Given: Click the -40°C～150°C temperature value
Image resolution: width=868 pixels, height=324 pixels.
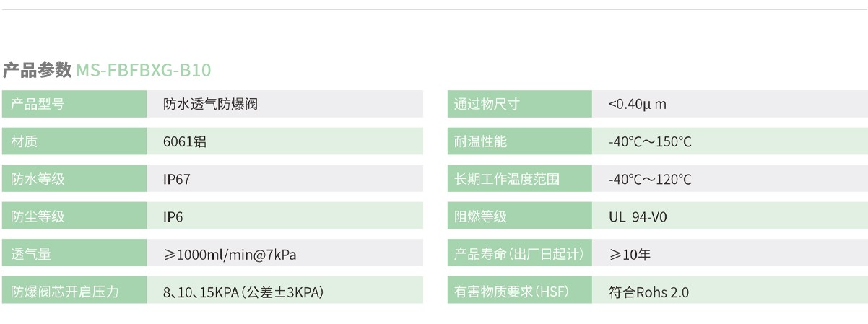Looking at the screenshot, I should click(650, 141).
